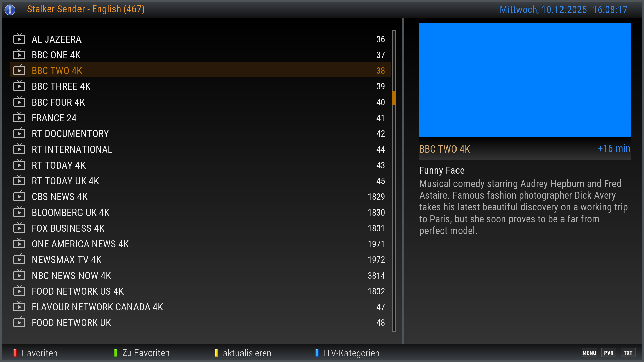Choose BLOOMBERG UK 4K from the list

point(70,213)
